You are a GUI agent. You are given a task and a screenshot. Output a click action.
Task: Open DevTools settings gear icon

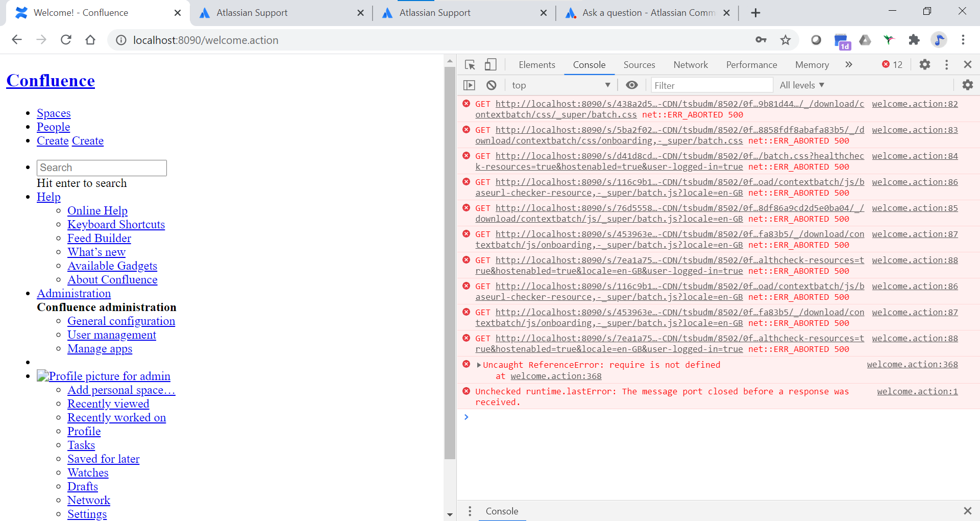pos(925,64)
